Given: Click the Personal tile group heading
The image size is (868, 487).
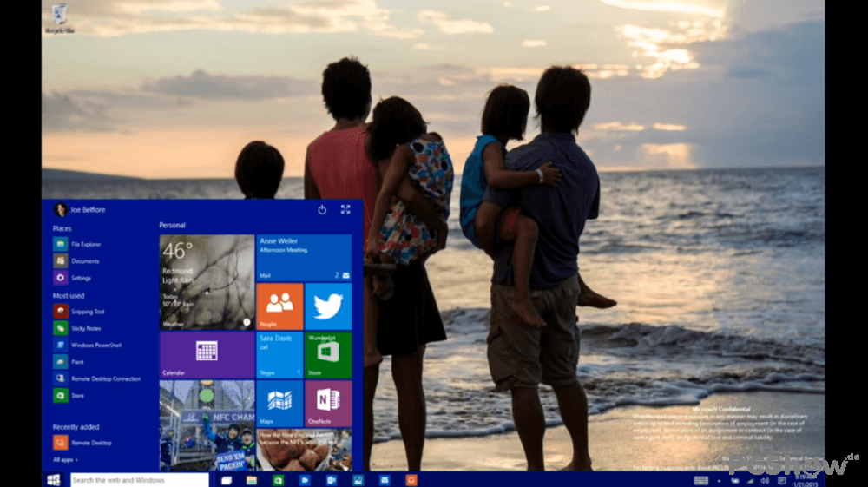Looking at the screenshot, I should pos(172,225).
